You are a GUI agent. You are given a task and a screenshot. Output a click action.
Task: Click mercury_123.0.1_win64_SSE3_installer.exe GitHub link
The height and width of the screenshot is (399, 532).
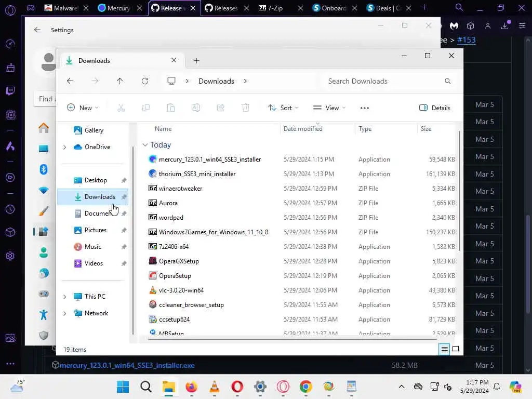127,365
